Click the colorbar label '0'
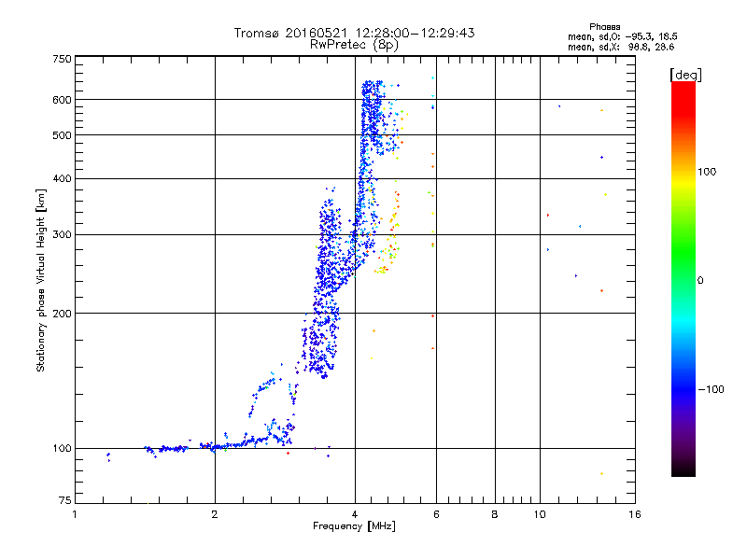 coord(700,281)
